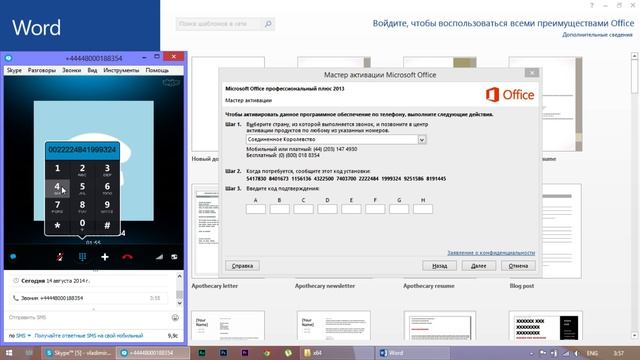This screenshot has width=640, height=360.
Task: Click the Отправить SMS input field
Action: click(x=88, y=317)
